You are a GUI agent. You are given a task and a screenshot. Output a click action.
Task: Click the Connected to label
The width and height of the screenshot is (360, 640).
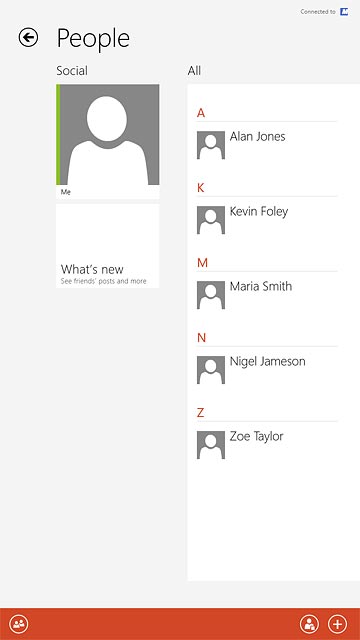318,12
